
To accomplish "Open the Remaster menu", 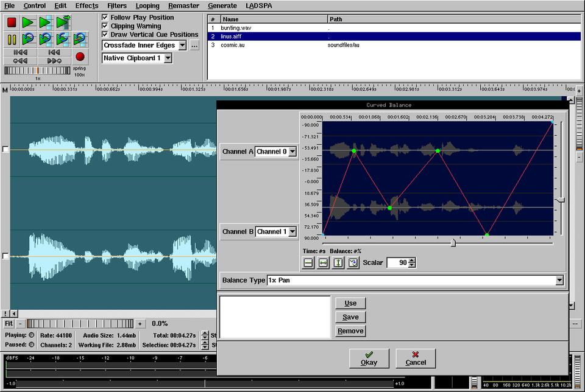I will pos(183,5).
